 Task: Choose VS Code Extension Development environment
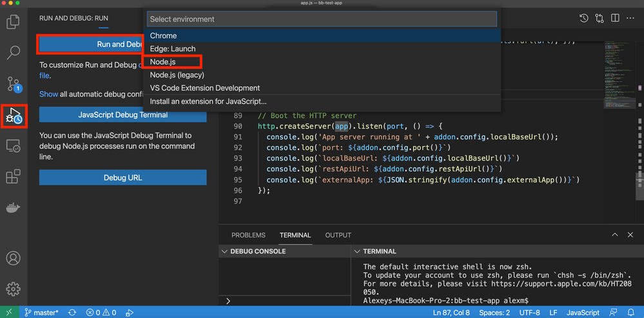tap(204, 88)
